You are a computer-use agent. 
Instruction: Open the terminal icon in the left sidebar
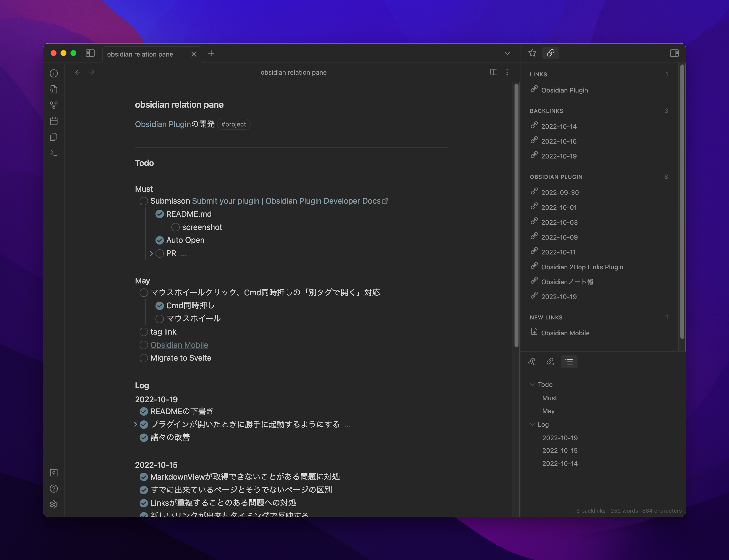click(54, 152)
